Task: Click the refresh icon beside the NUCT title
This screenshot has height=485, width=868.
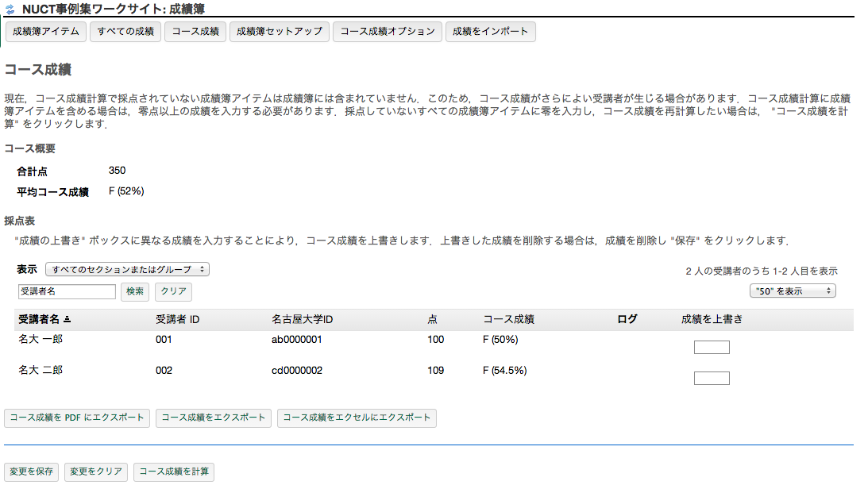Action: (10, 10)
